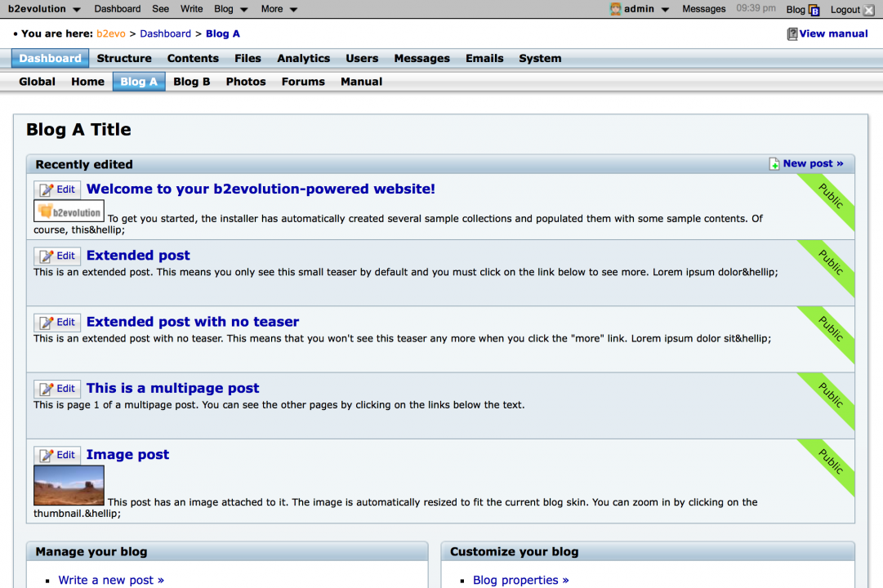Click the 'Recently edited' panel header

tap(440, 164)
